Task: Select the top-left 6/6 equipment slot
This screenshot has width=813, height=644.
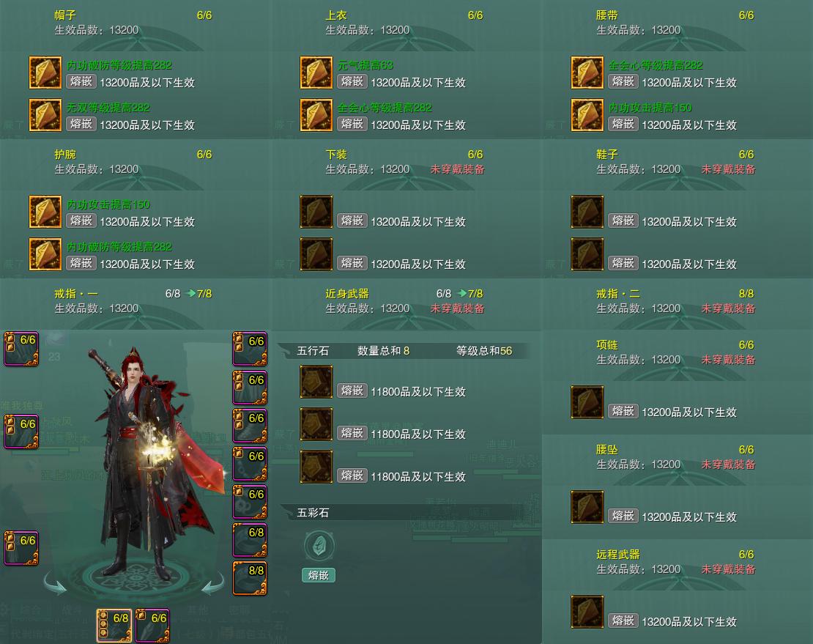Action: [x=21, y=349]
